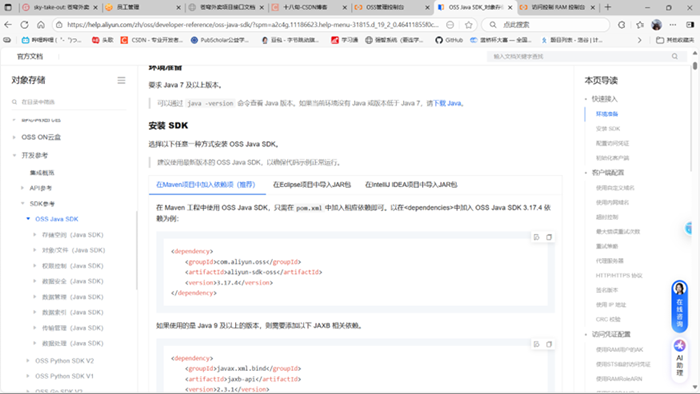Open the favorites hub icon in toolbar
This screenshot has height=394, width=700.
point(640,25)
